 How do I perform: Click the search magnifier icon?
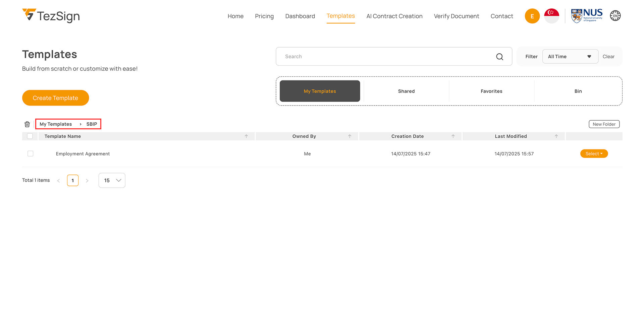(499, 57)
